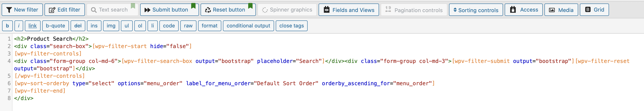Insert bold tag with b button
644x111 pixels.
tap(7, 26)
